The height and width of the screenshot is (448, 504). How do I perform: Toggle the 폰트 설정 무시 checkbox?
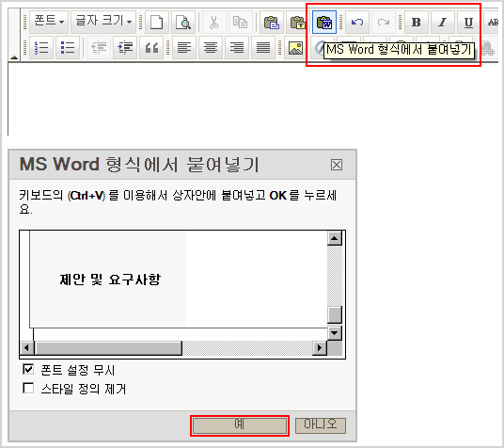coord(28,369)
